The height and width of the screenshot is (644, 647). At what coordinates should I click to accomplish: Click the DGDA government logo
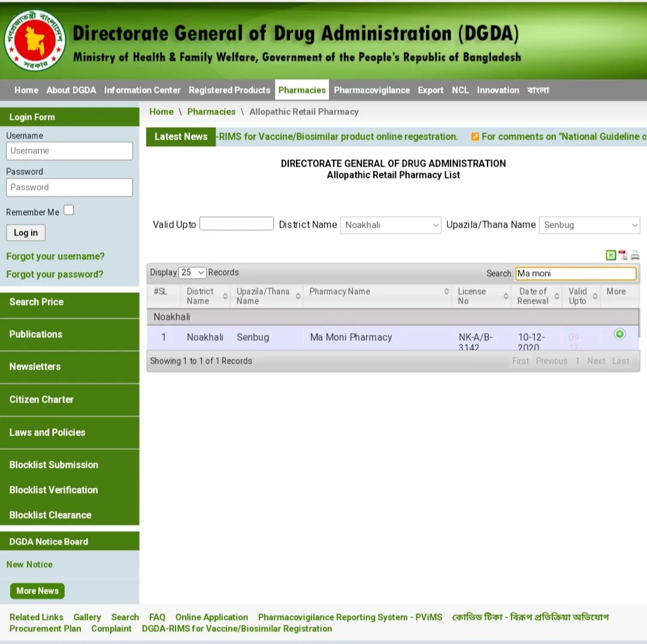pyautogui.click(x=35, y=40)
